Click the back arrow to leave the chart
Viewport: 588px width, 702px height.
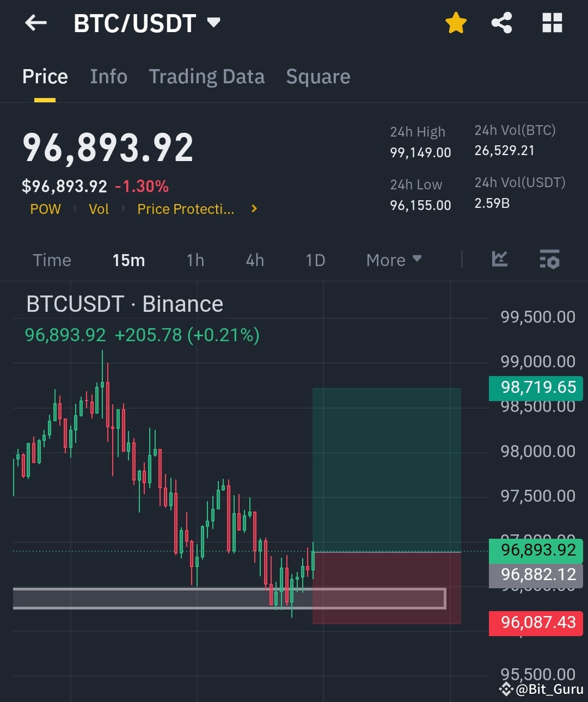(35, 23)
